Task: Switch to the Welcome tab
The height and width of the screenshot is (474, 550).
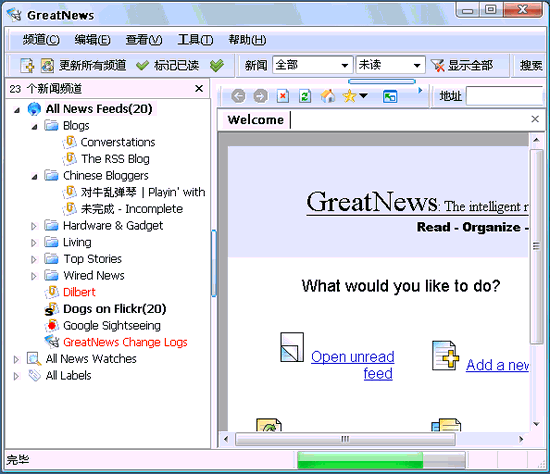Action: click(255, 120)
